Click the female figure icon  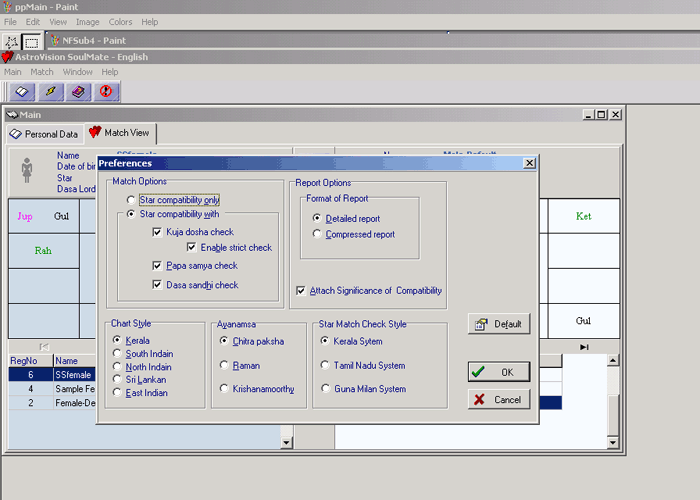tap(27, 170)
